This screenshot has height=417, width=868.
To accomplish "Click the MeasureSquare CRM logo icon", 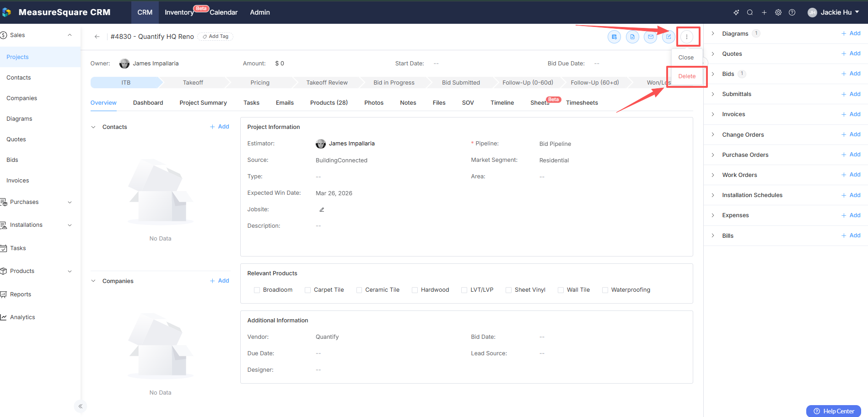I will (x=6, y=12).
